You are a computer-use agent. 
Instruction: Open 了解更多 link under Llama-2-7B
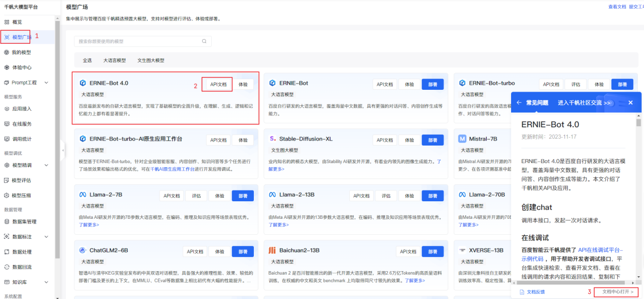pos(89,225)
